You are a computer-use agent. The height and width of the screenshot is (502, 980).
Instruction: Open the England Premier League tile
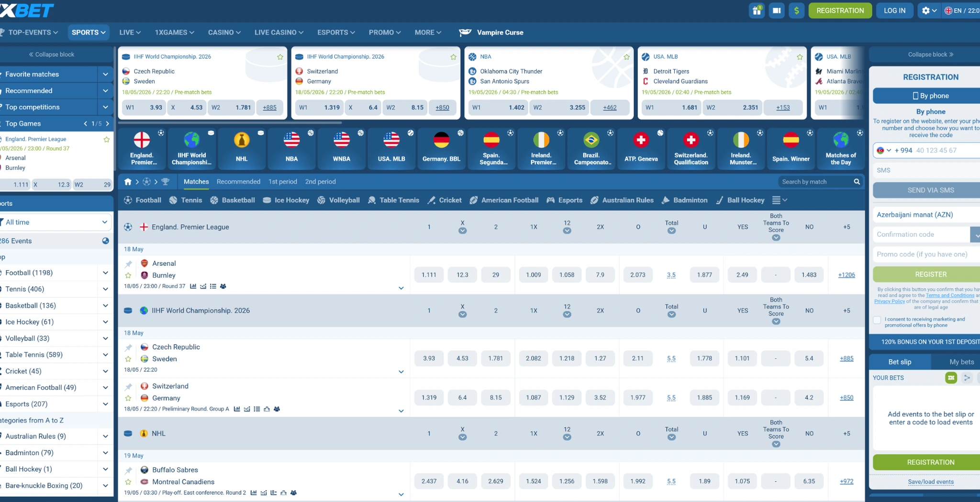(142, 148)
